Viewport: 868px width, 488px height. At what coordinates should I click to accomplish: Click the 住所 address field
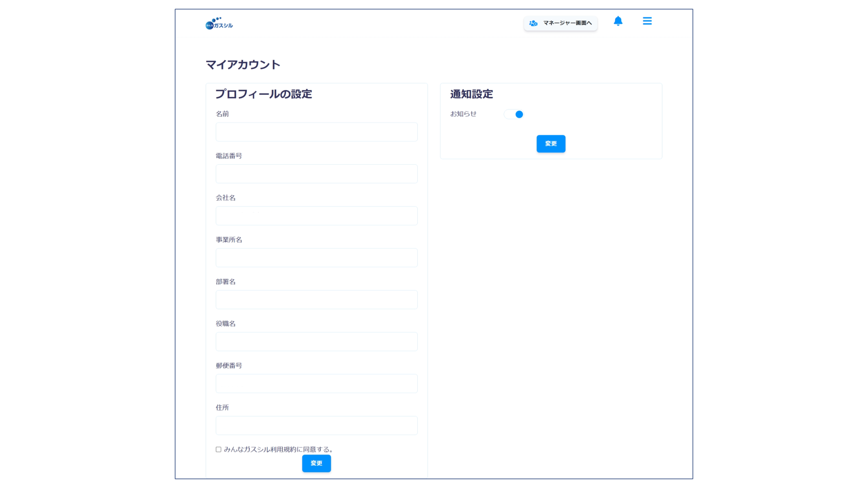coord(316,426)
